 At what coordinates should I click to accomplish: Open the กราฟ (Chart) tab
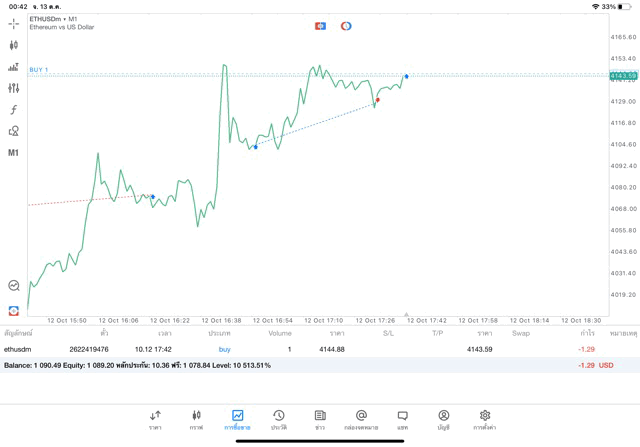(196, 420)
